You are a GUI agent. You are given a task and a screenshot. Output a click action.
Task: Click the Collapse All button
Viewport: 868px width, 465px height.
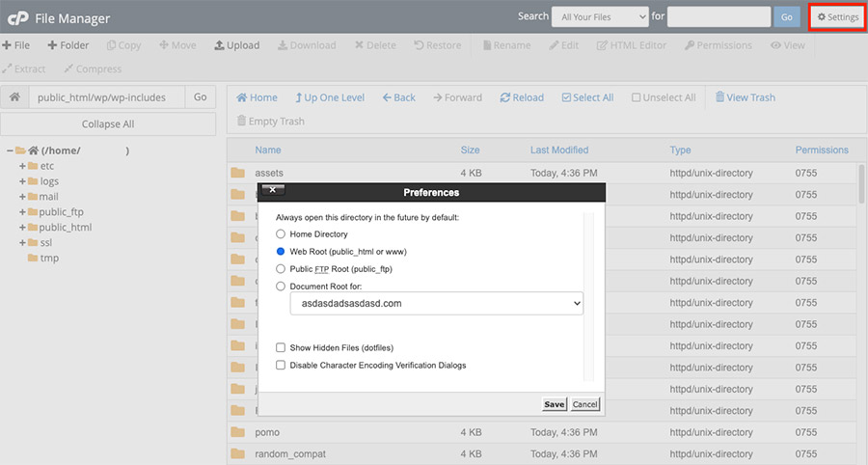coord(108,123)
